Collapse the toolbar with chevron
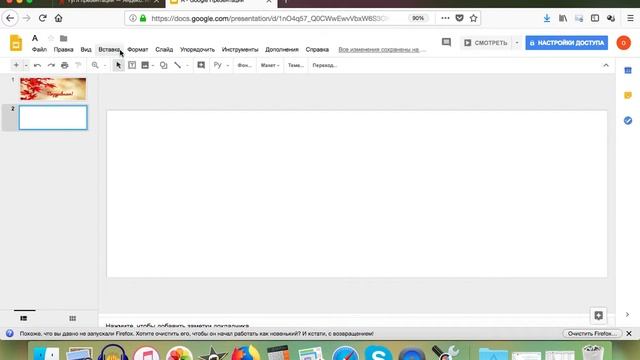 606,65
